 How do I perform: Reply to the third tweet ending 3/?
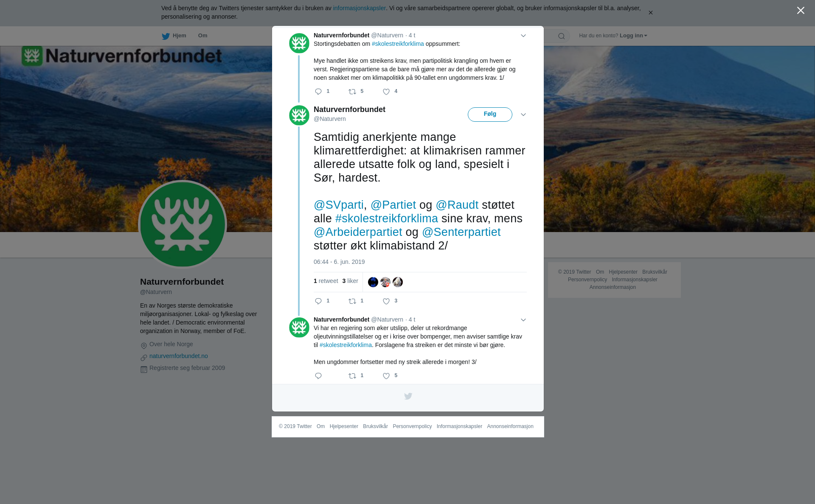click(x=318, y=376)
